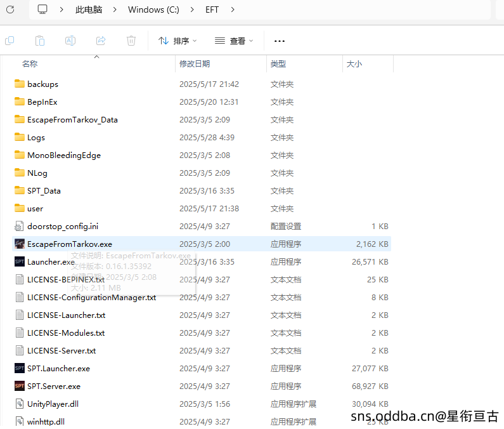Click the EscapeFromTarkov.exe application icon
Image resolution: width=504 pixels, height=429 pixels.
(x=20, y=244)
